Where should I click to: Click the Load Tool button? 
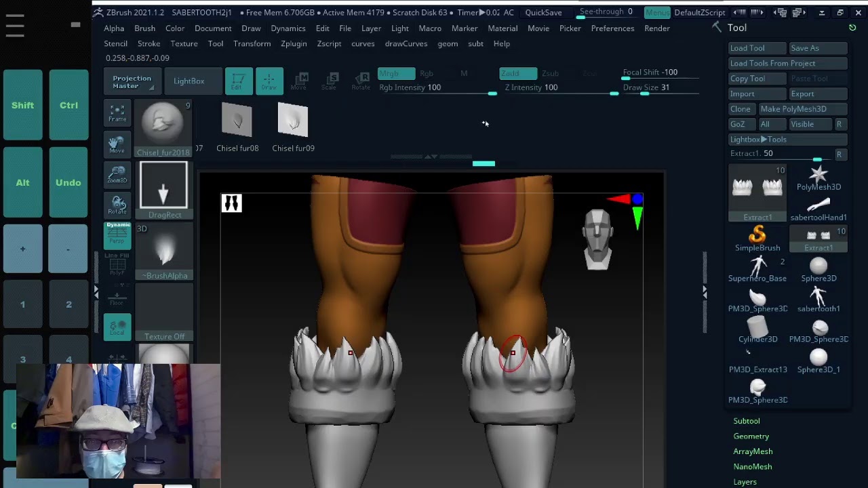pyautogui.click(x=757, y=48)
